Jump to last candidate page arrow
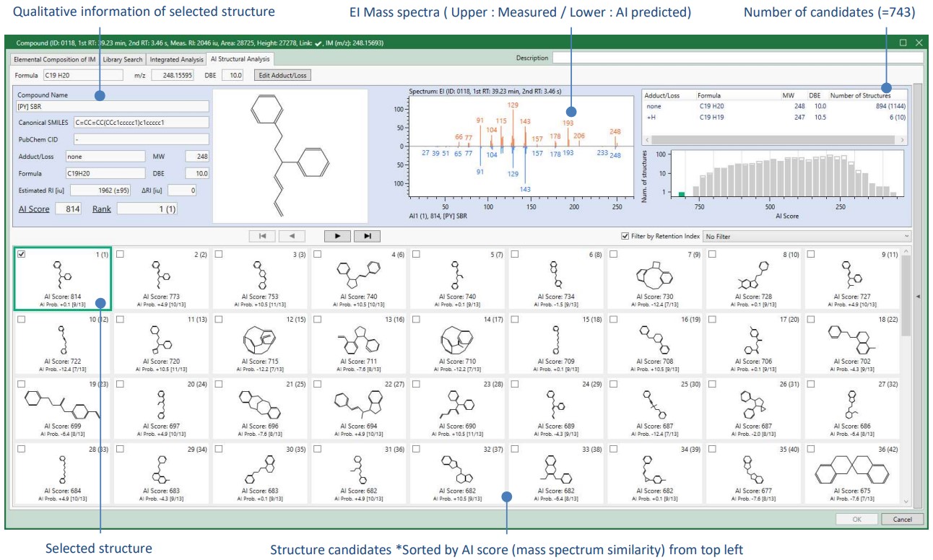Viewport: 933px width, 560px height. pos(368,235)
